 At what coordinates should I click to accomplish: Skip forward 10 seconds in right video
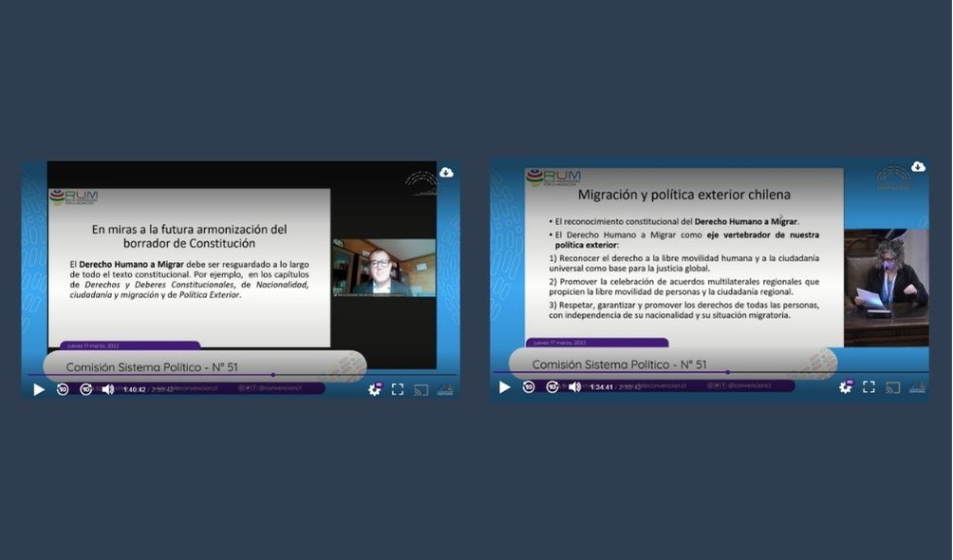[x=551, y=387]
